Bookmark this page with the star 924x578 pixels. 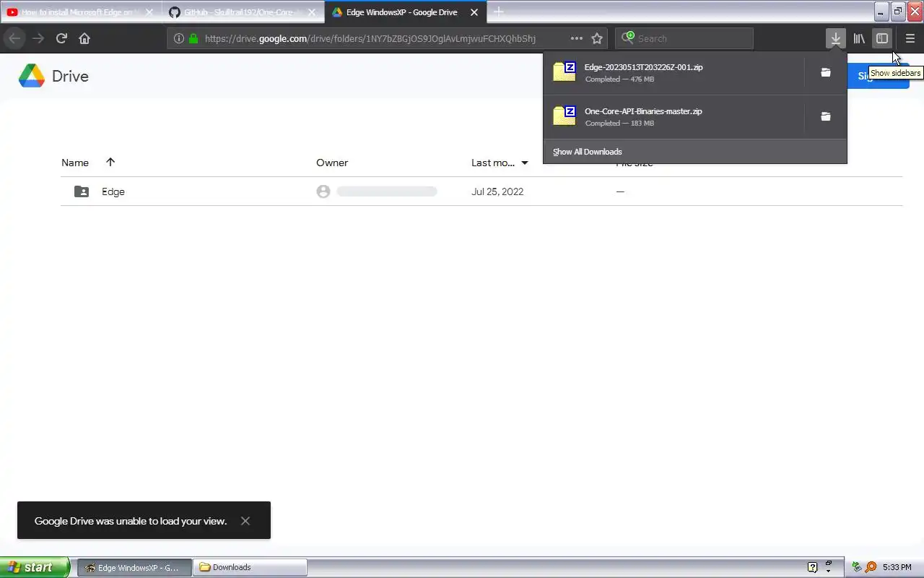(x=597, y=38)
